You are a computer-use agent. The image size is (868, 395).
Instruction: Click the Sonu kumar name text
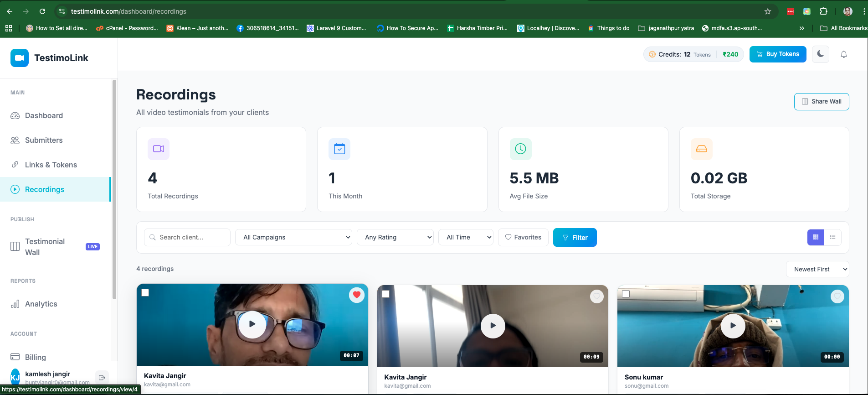coord(644,377)
